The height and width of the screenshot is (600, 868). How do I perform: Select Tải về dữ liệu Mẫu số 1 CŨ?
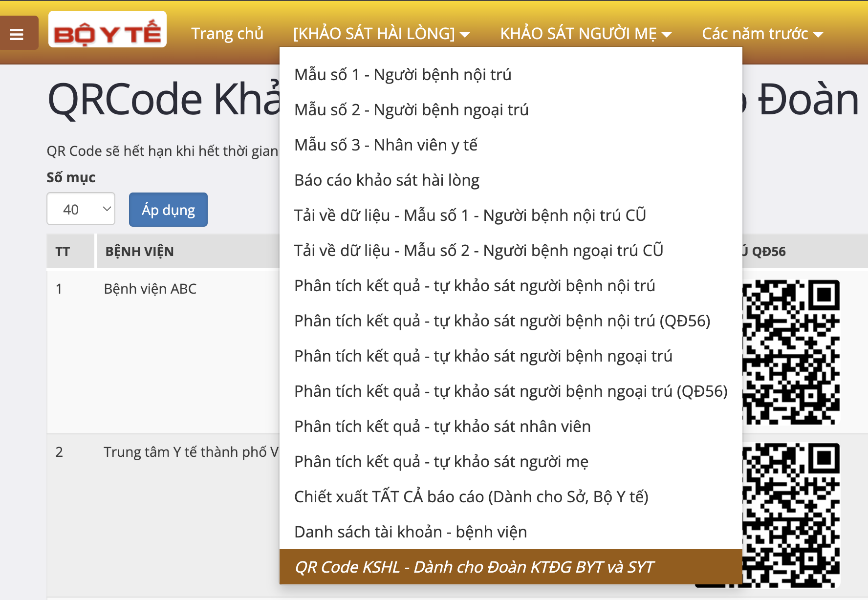click(x=470, y=215)
